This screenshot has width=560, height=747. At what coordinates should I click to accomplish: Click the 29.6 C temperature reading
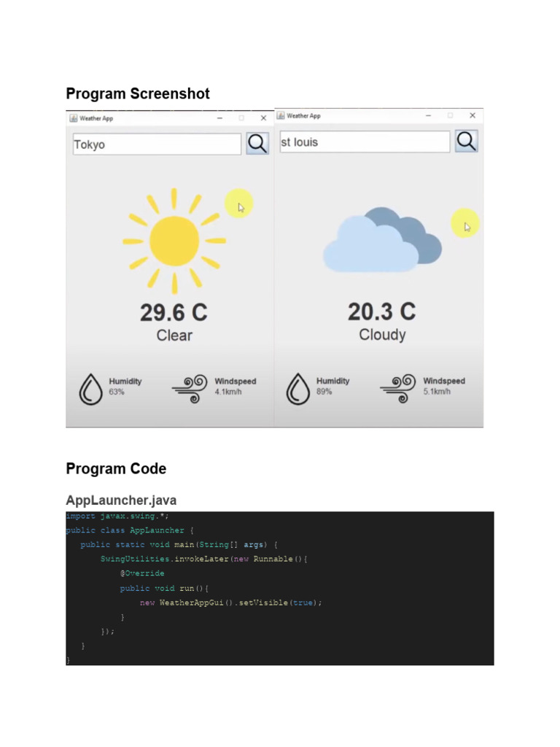click(174, 313)
